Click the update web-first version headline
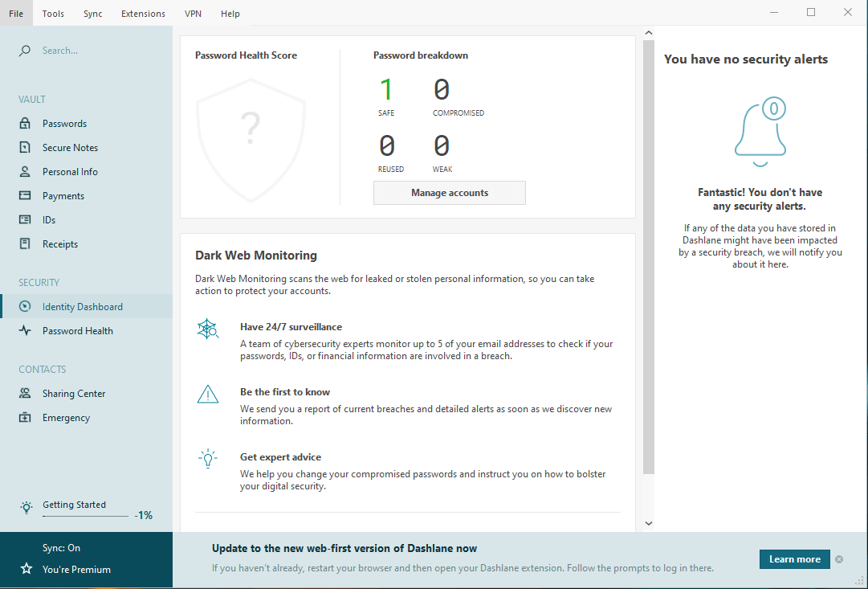Screen dimensions: 868x589 [344, 549]
